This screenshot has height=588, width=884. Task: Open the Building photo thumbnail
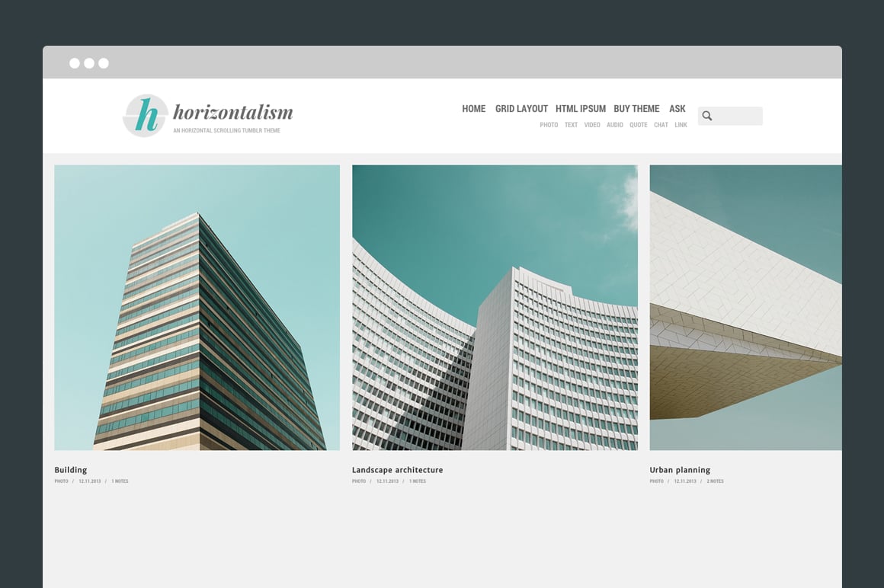tap(197, 308)
